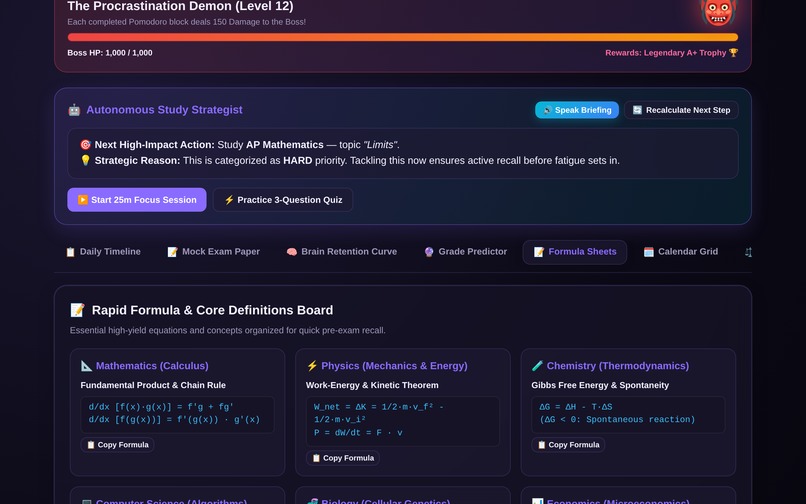Click the Procrastination Demon boss mask icon

coord(718,12)
